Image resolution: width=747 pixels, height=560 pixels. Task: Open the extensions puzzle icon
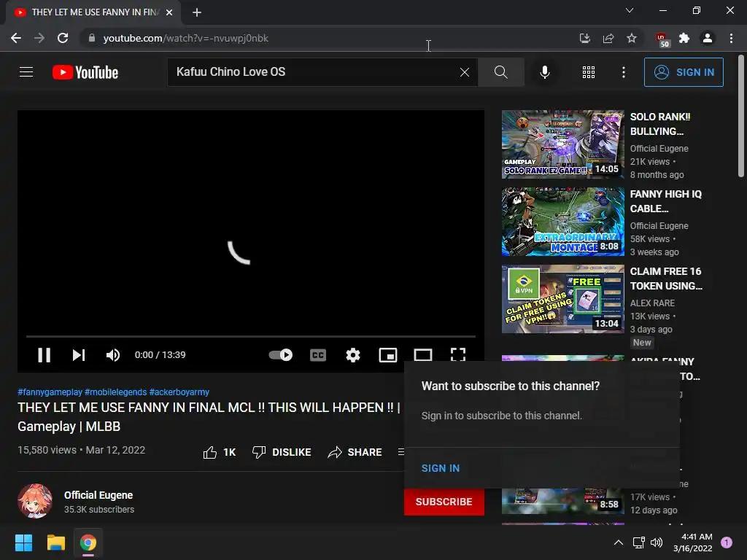tap(684, 38)
